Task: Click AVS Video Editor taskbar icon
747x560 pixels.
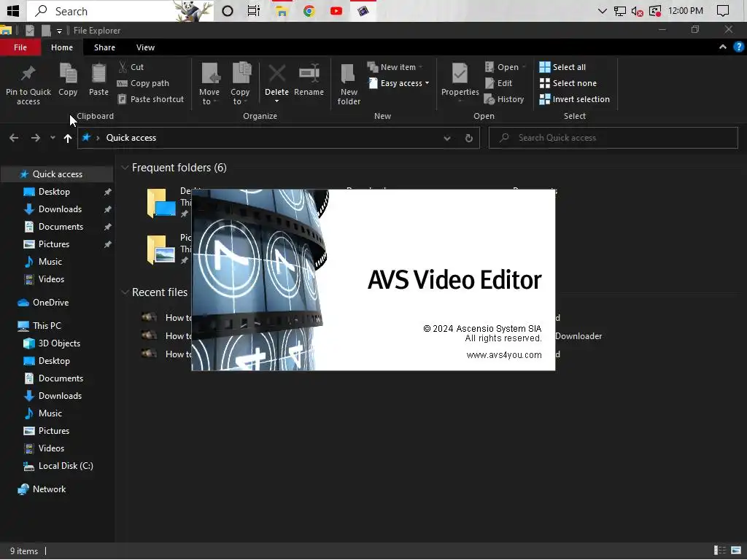Action: click(x=363, y=10)
